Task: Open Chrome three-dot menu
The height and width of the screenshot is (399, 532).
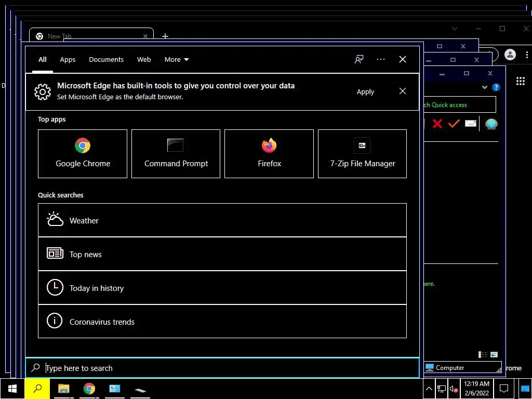Action: pos(527,55)
